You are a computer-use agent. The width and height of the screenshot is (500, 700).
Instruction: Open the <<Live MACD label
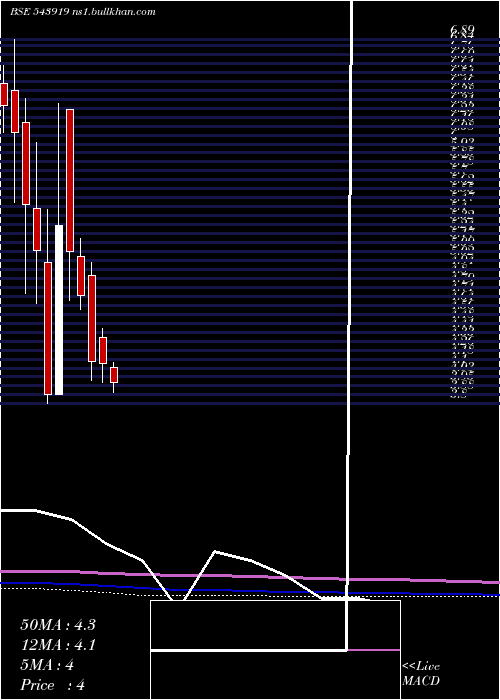pos(421,674)
